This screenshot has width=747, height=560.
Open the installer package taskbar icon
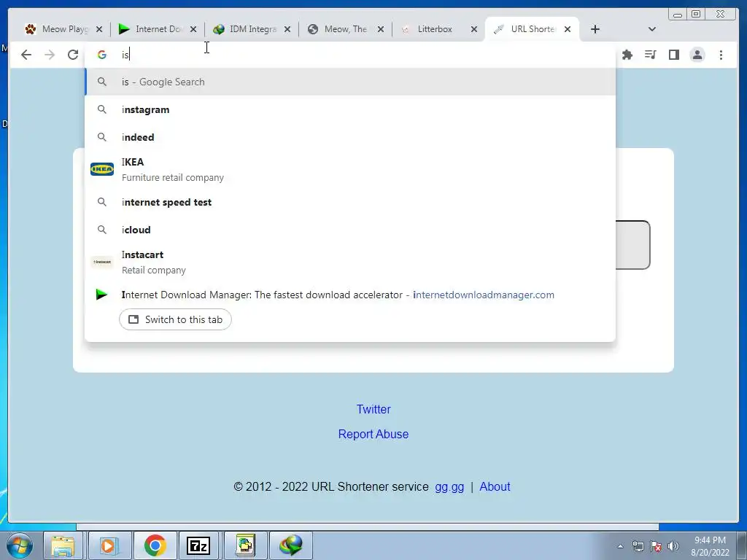245,545
